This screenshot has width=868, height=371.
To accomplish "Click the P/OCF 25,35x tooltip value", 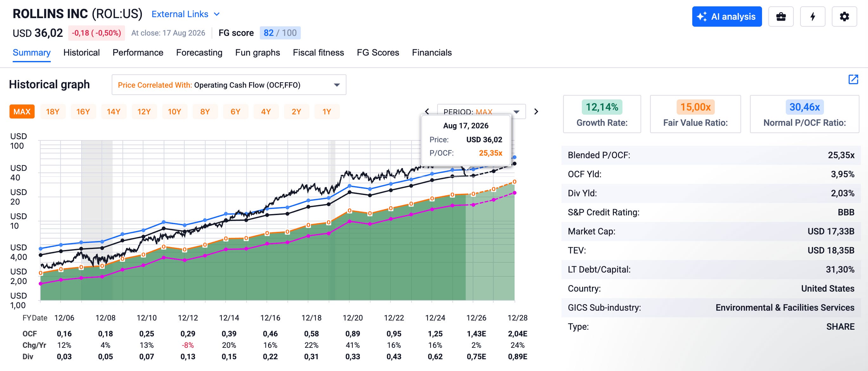I will tap(490, 153).
